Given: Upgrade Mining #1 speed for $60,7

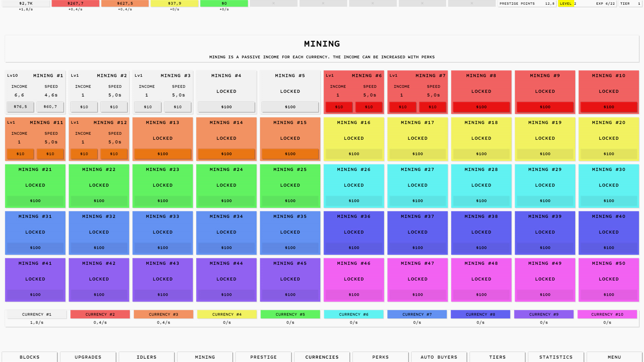Looking at the screenshot, I should pos(50,107).
